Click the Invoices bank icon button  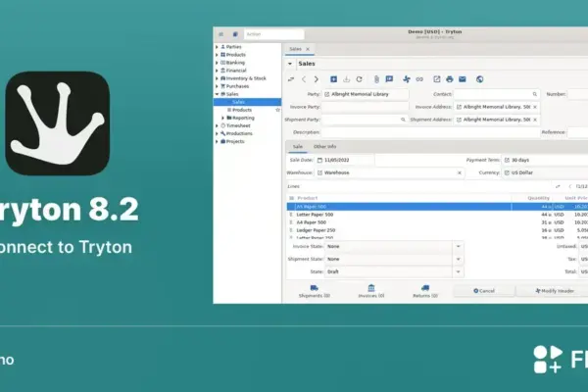click(371, 291)
